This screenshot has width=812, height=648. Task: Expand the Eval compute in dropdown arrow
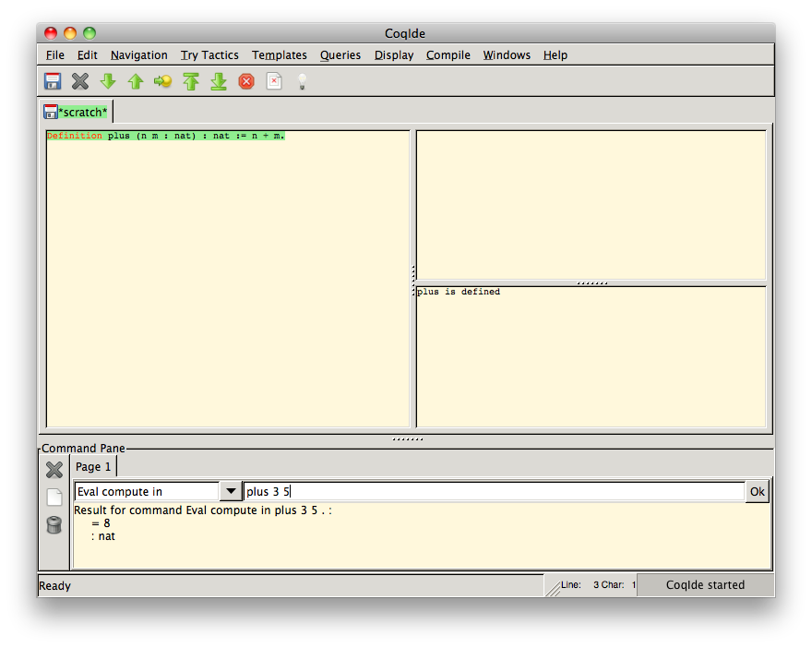pos(231,491)
